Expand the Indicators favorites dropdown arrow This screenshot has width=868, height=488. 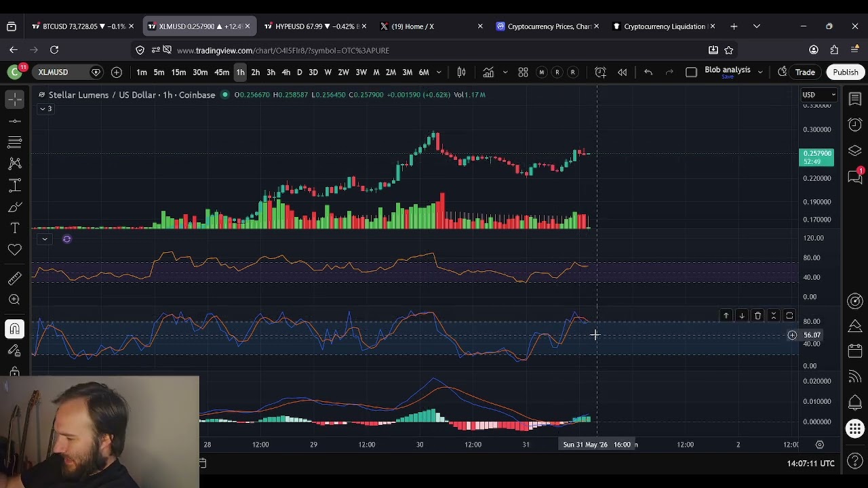(x=505, y=72)
